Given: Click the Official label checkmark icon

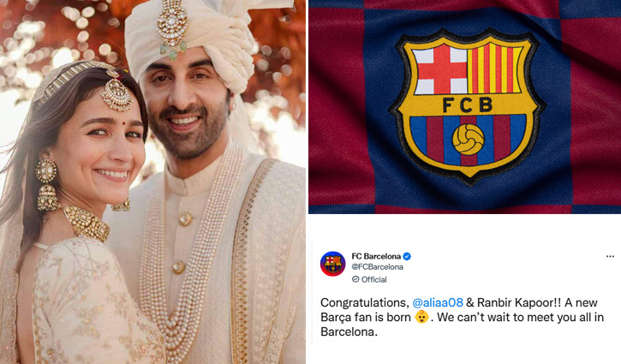Looking at the screenshot, I should click(355, 279).
